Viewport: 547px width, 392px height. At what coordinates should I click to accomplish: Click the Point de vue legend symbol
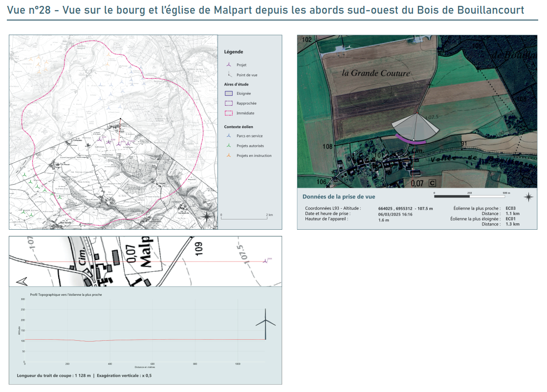point(228,75)
